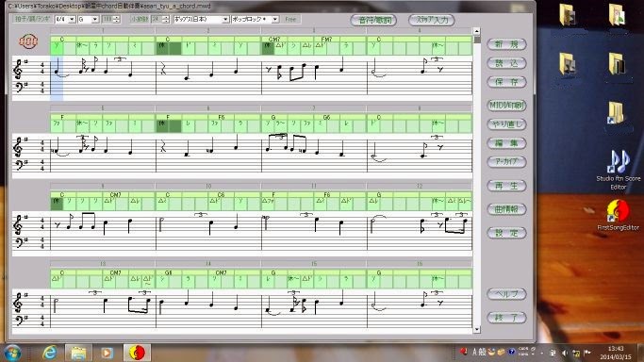Click the 編集 (edit) button
Image resolution: width=644 pixels, height=362 pixels.
506,143
